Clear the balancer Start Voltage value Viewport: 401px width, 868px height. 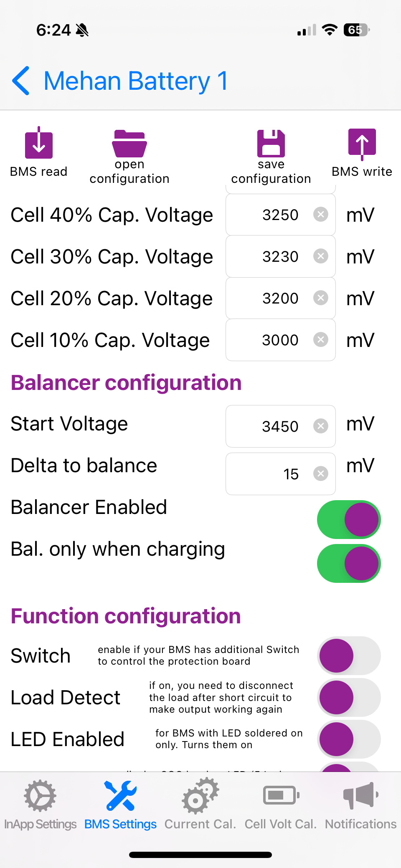coord(320,426)
